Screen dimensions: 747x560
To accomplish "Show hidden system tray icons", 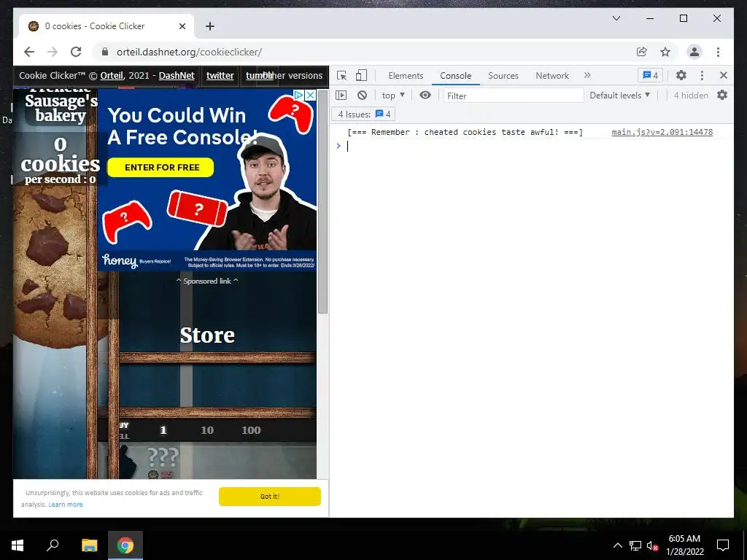I will 617,545.
